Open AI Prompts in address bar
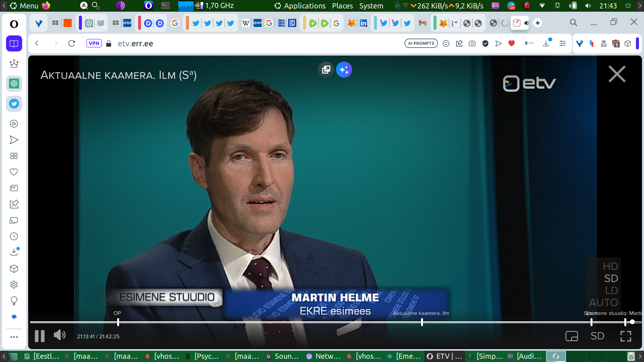The width and height of the screenshot is (644, 362). click(421, 43)
